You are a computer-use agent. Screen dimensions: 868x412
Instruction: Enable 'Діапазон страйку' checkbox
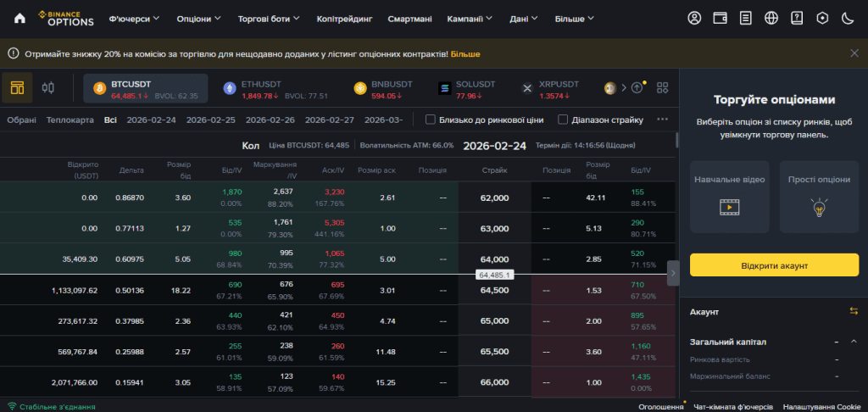coord(563,120)
